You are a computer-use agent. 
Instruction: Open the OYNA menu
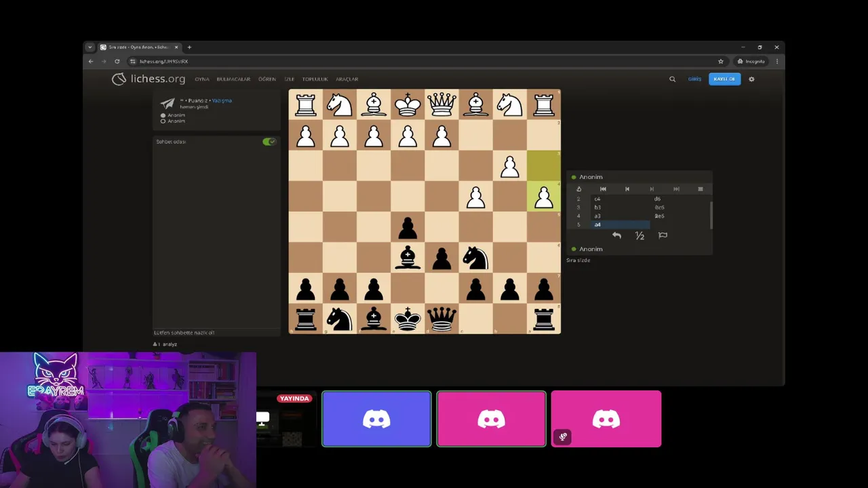point(202,79)
